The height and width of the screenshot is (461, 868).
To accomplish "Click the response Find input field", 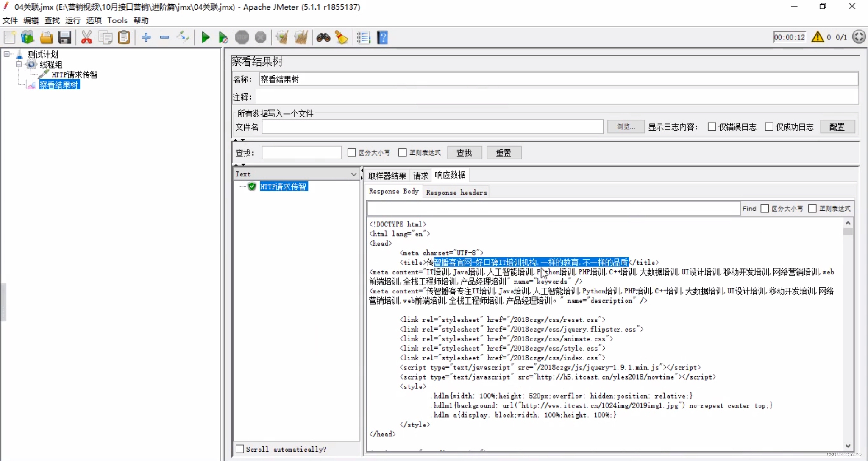I will pyautogui.click(x=554, y=209).
